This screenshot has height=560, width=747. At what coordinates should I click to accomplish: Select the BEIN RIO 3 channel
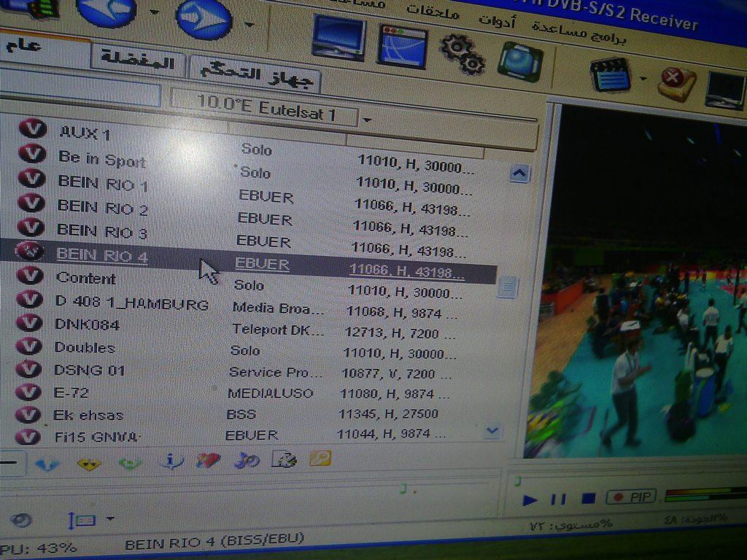click(102, 231)
